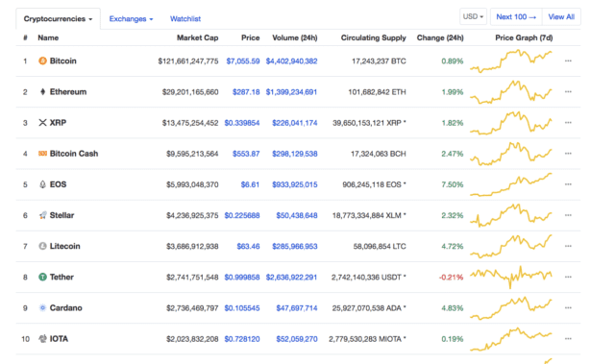
Task: Open the Ethereum name link
Action: pos(68,91)
